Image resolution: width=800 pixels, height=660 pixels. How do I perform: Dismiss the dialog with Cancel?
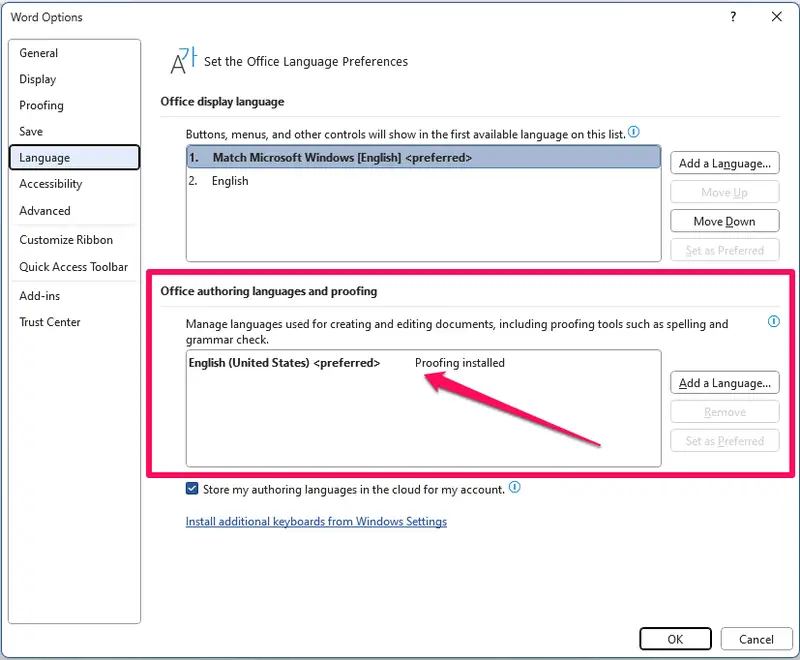[756, 639]
